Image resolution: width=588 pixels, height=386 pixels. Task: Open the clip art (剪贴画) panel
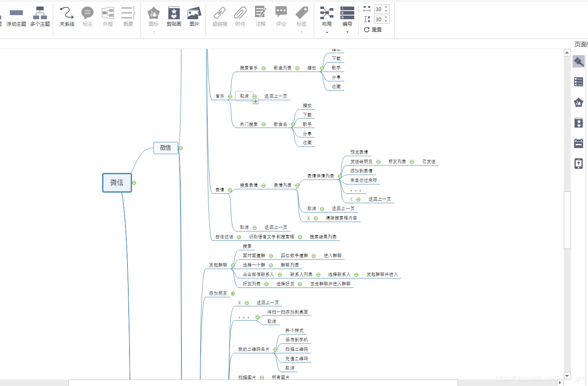(174, 17)
